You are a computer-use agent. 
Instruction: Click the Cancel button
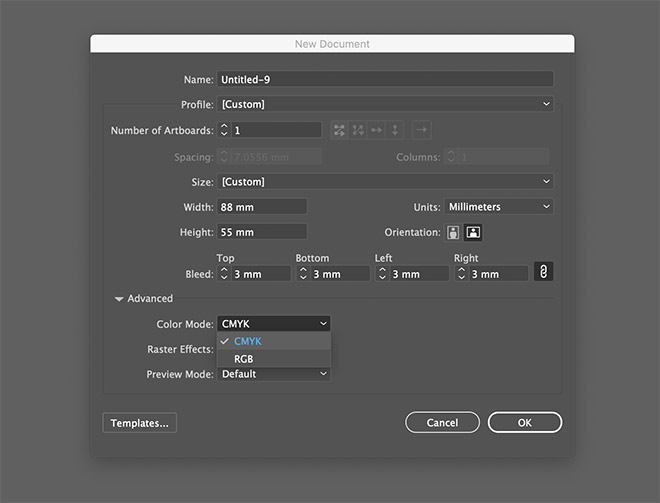pos(442,423)
